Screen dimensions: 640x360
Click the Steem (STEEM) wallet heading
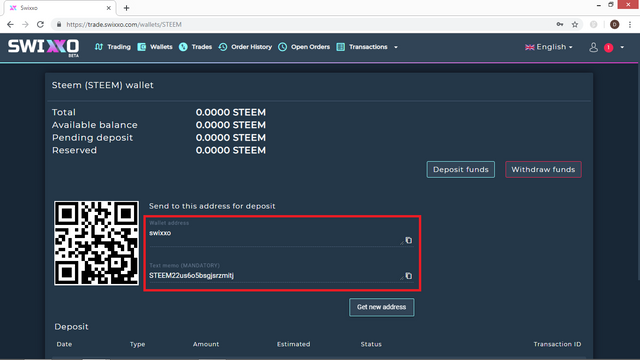102,85
